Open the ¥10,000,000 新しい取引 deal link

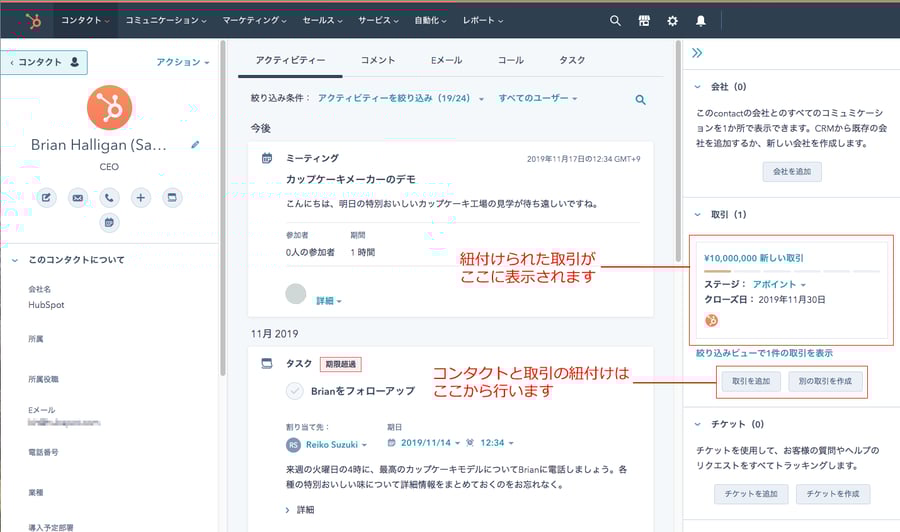[754, 258]
